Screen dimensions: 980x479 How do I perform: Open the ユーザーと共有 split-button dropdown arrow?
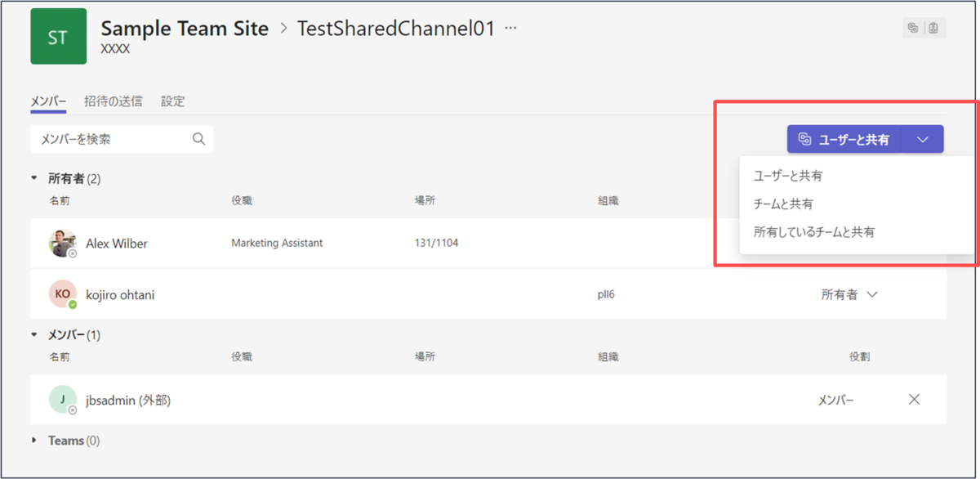(x=923, y=139)
